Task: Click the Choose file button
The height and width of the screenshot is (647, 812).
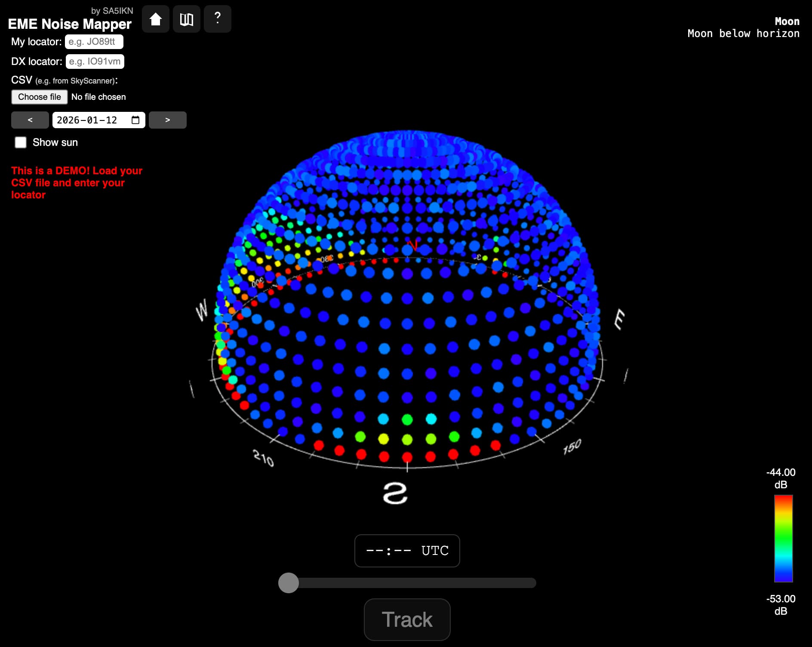Action: point(39,97)
